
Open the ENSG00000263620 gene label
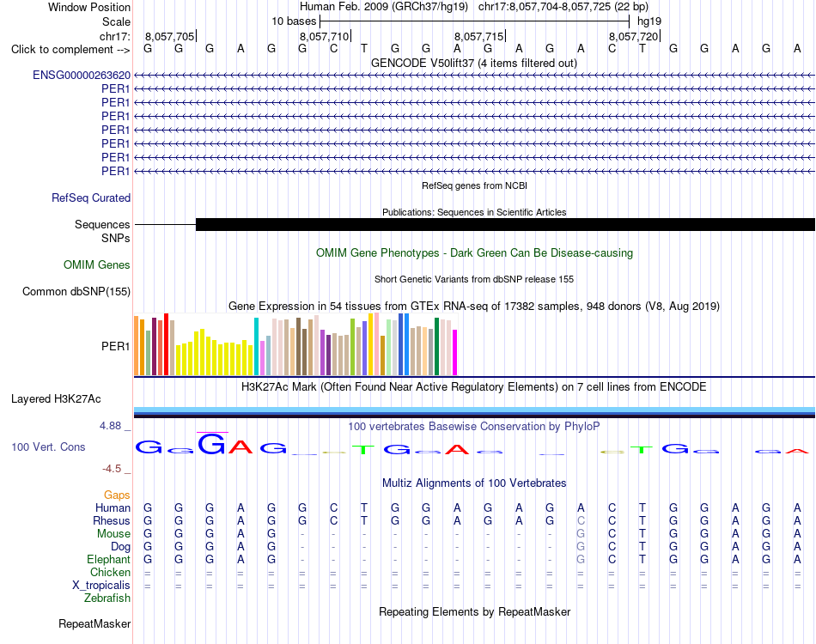pos(82,76)
